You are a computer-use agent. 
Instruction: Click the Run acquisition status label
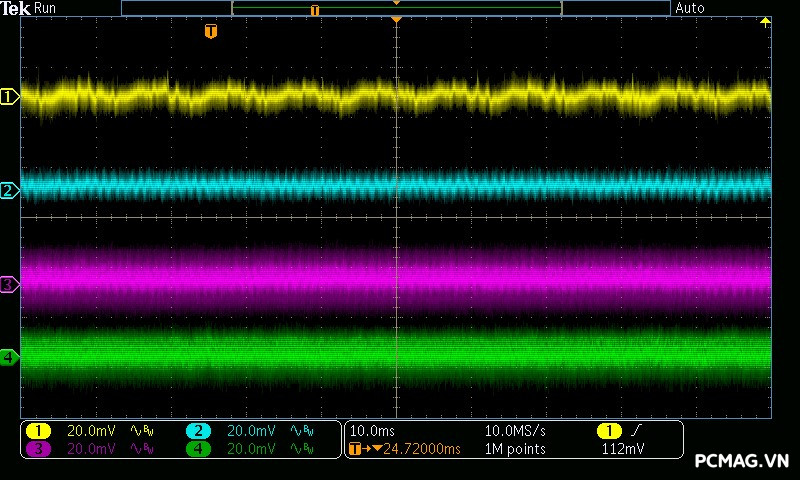[46, 8]
